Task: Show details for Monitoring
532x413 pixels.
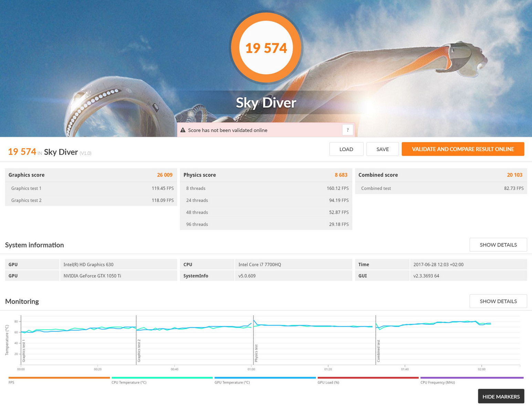Action: click(498, 301)
